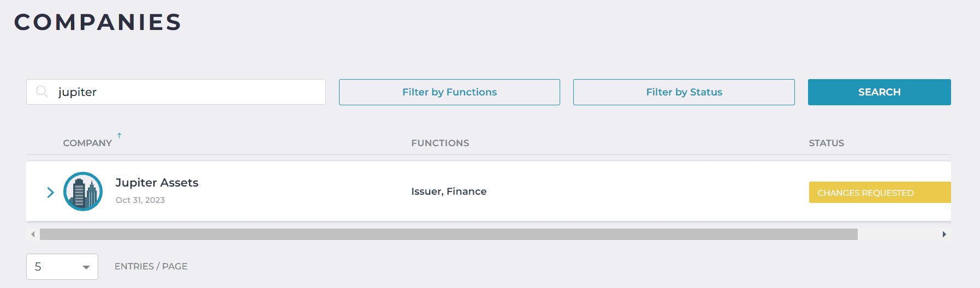
Task: Click the magnifier icon in search box
Action: pos(41,92)
